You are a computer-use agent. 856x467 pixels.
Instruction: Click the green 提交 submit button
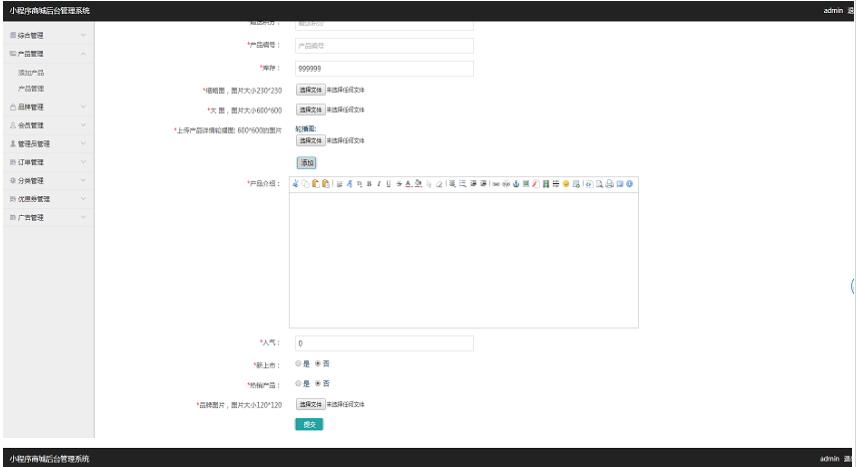click(x=309, y=424)
